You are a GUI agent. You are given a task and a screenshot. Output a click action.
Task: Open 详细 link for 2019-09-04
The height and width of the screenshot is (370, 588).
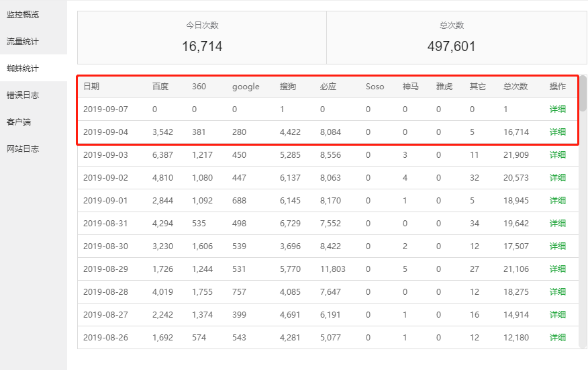[558, 132]
